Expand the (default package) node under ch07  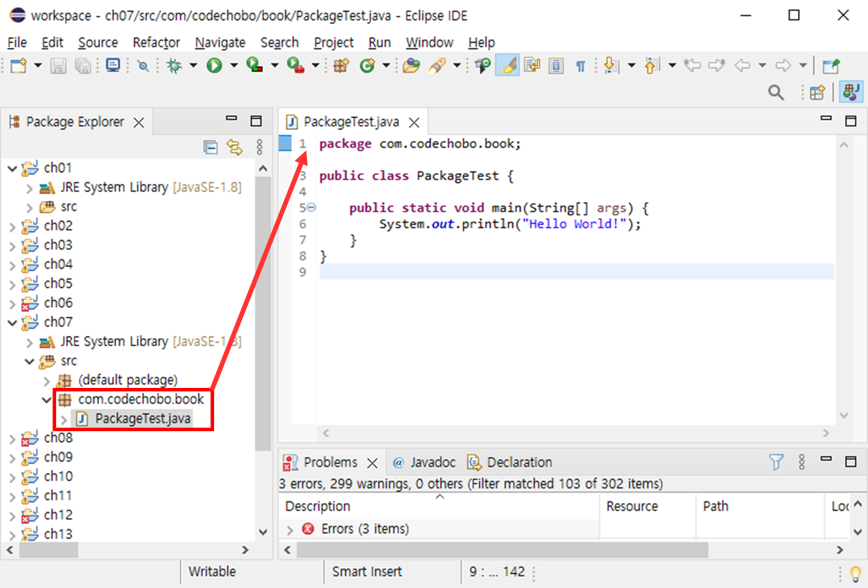(x=47, y=381)
